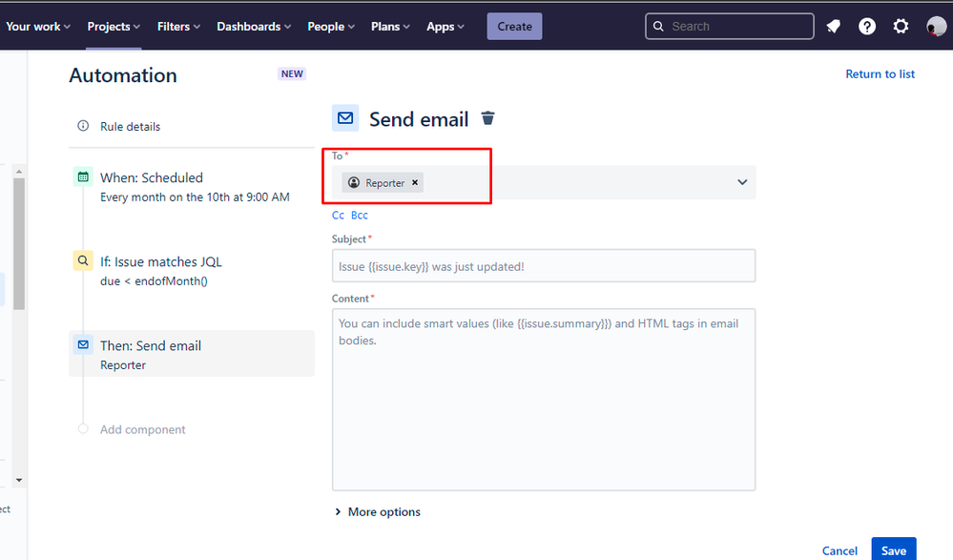Click the Automation page heading
The width and height of the screenshot is (953, 560).
(x=123, y=74)
